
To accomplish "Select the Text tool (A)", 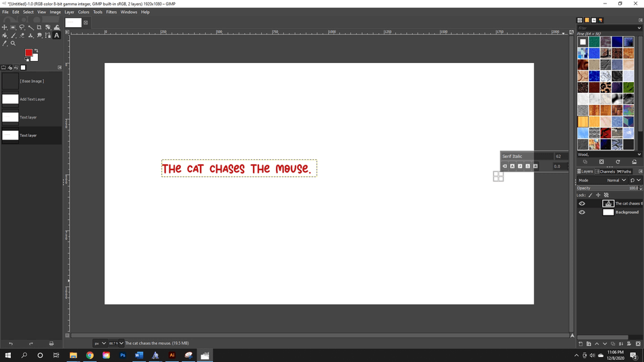I will click(57, 35).
